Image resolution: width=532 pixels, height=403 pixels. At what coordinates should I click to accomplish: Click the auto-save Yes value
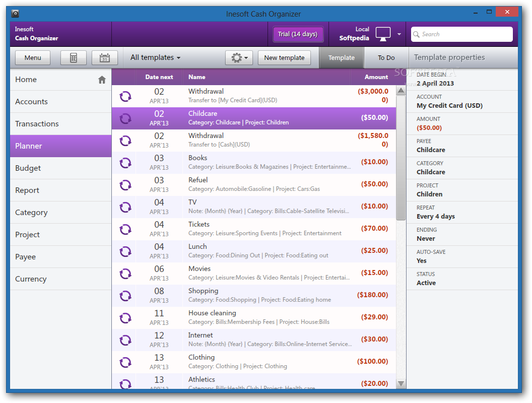coord(421,261)
